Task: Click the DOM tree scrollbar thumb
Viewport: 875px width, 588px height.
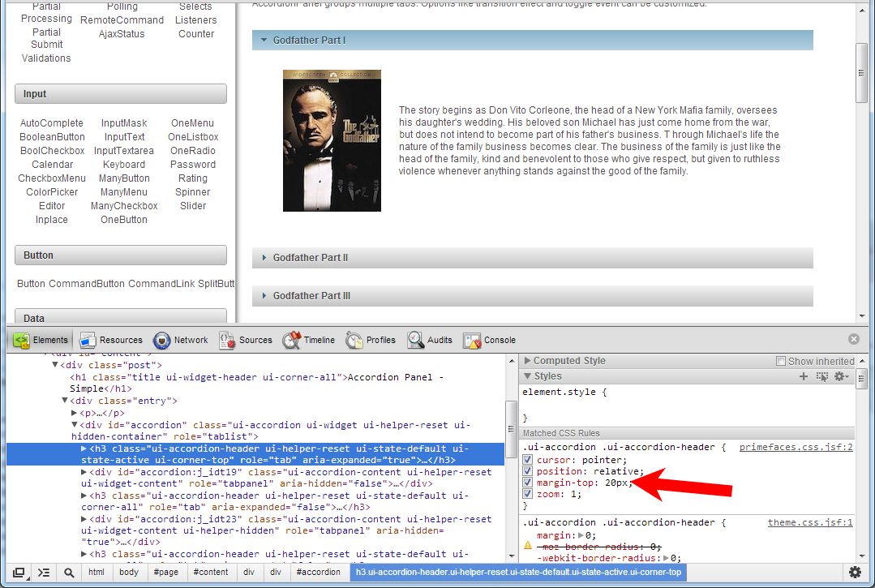Action: pos(511,428)
